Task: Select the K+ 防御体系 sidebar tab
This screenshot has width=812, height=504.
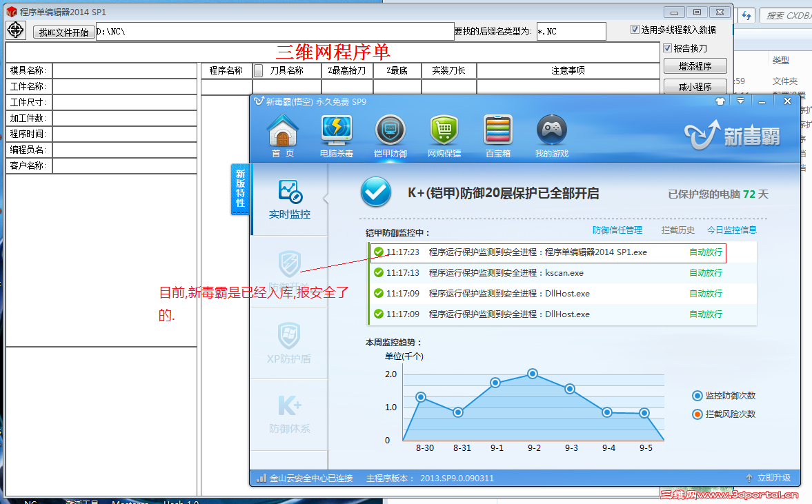Action: (x=290, y=414)
